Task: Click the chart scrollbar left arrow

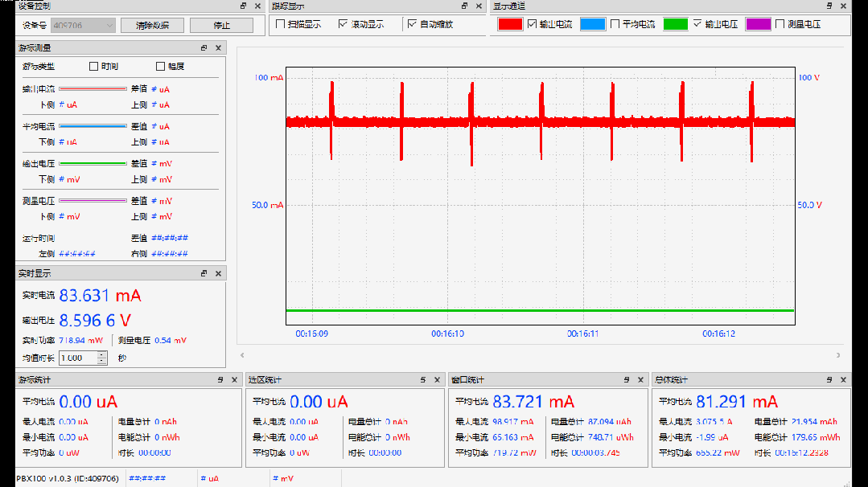Action: pos(242,355)
